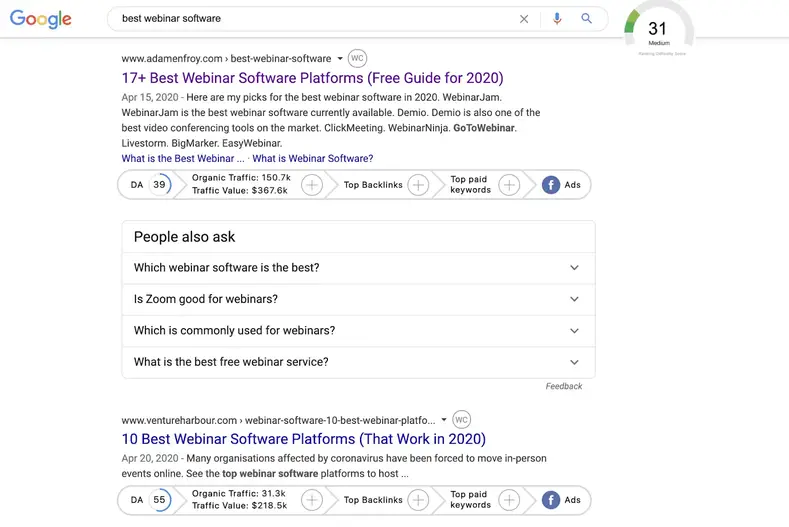Open "17+ Best Webinar Software Platforms" result
Screen dimensions: 789x527
tap(312, 78)
